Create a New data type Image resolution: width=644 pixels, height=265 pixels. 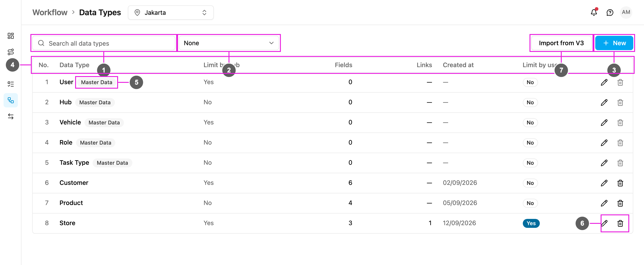(x=614, y=43)
